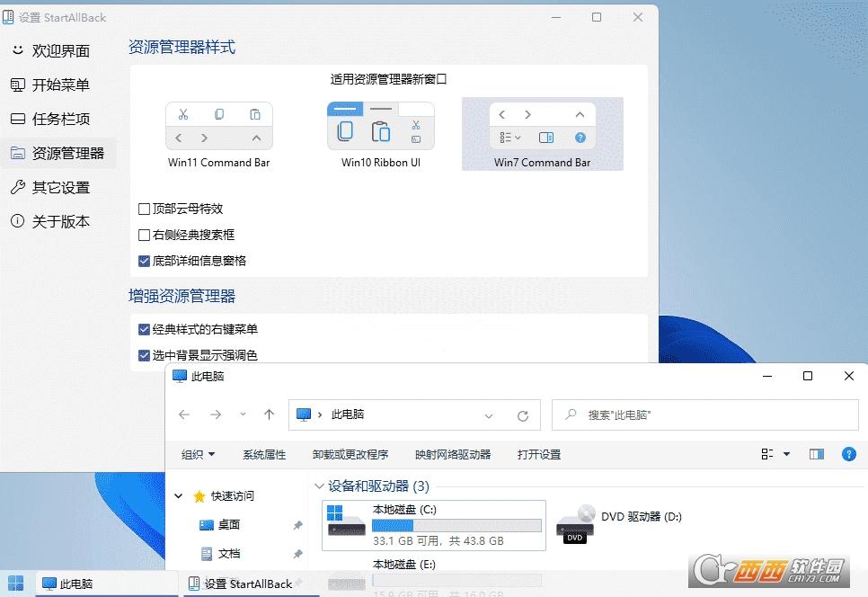Click the C: drive usage bar
868x597 pixels.
(x=456, y=525)
